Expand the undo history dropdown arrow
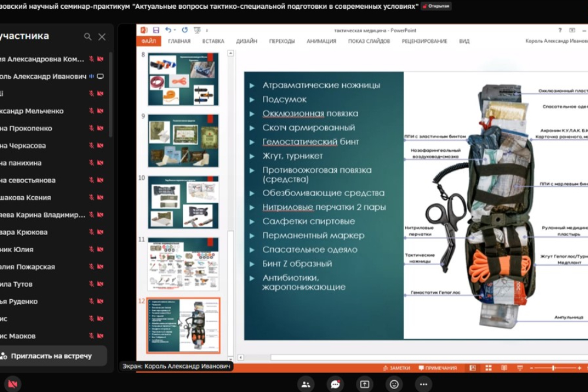 176,30
